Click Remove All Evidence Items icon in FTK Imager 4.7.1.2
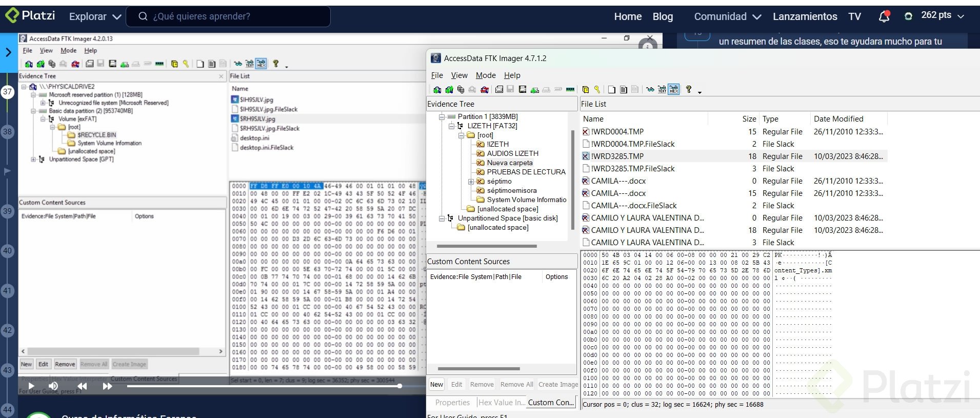This screenshot has height=418, width=980. tap(485, 89)
